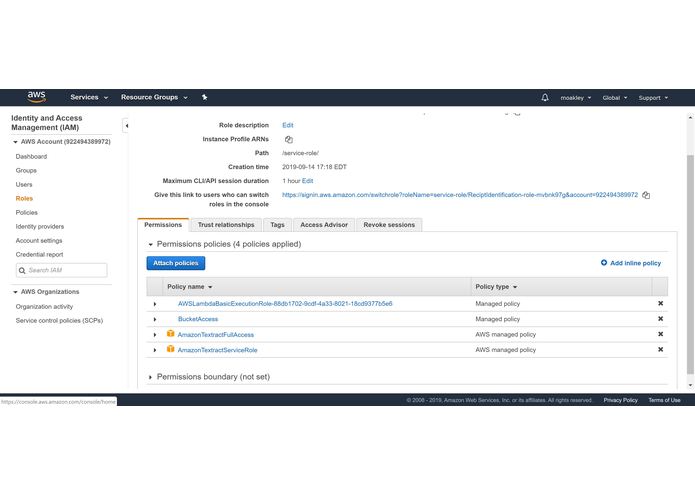This screenshot has width=695, height=494.
Task: Collapse the Permissions policies section
Action: coord(150,245)
